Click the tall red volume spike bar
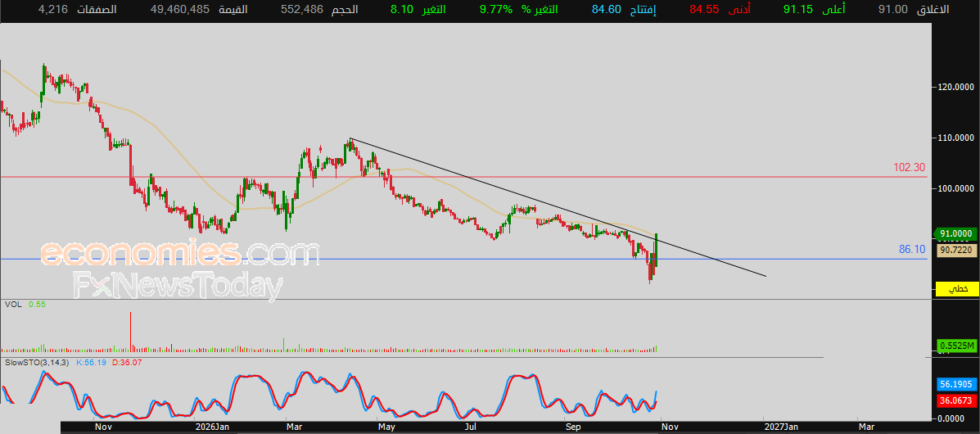Viewport: 980px width, 434px height. (131, 332)
